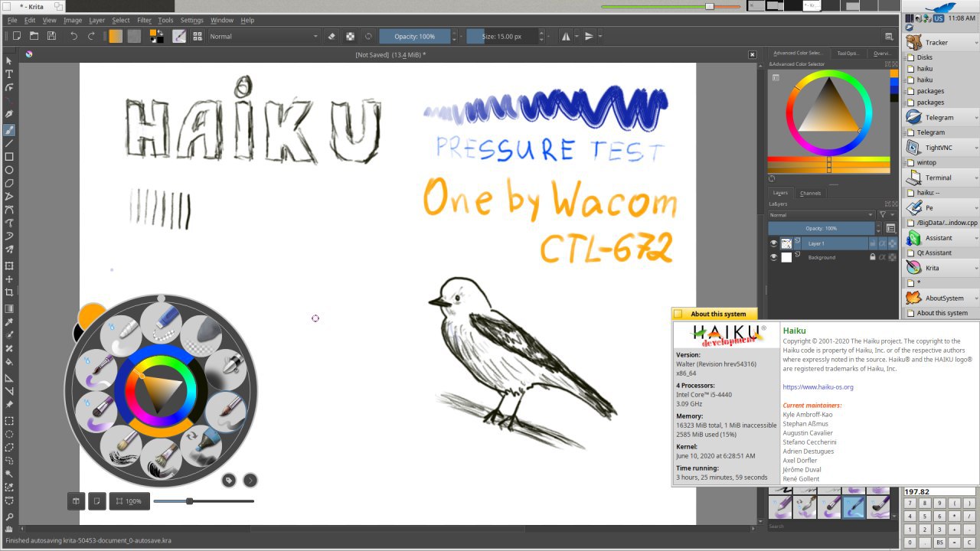The image size is (980, 551).
Task: Open the brush presets grid chooser
Action: pyautogui.click(x=198, y=36)
